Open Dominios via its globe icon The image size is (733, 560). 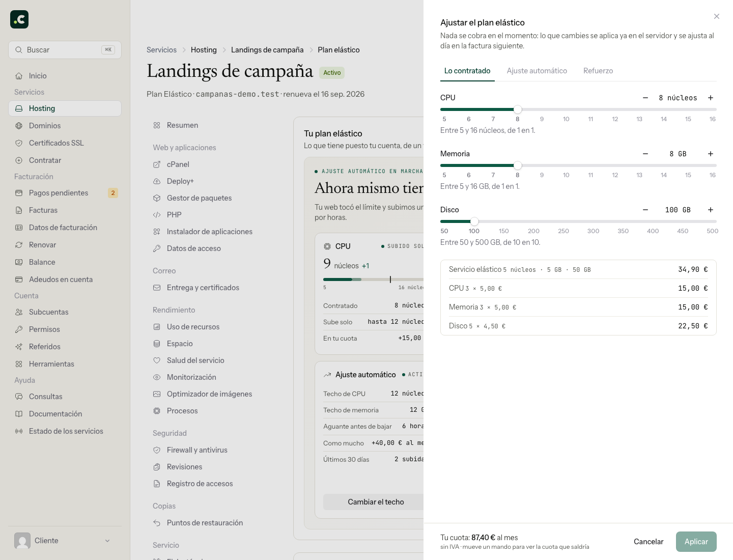pos(19,126)
